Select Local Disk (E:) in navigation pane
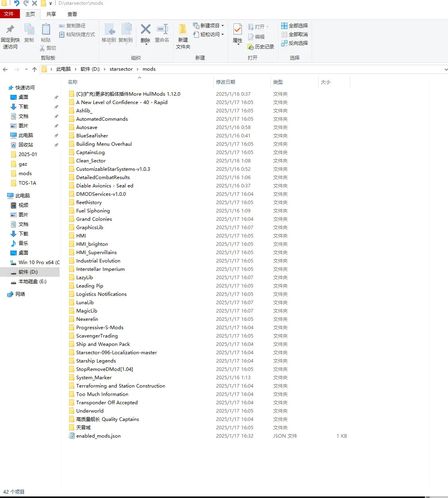The image size is (448, 498). (32, 282)
